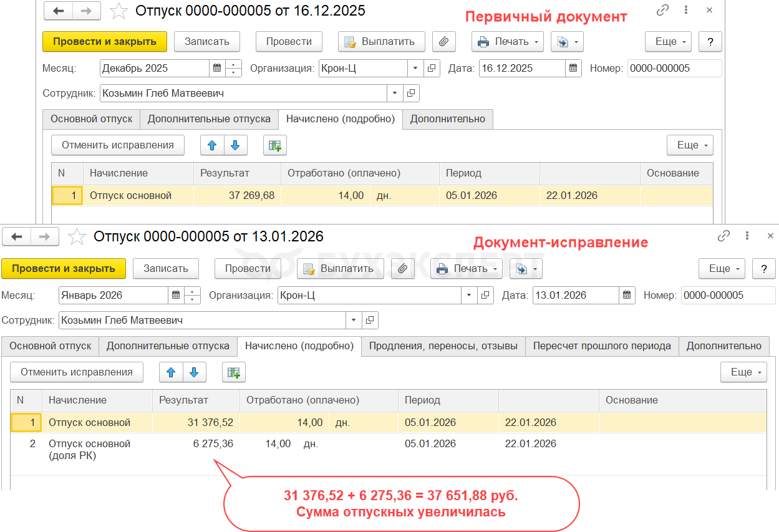Click the move up arrow in the 13.01.2026 document table

coord(171,372)
